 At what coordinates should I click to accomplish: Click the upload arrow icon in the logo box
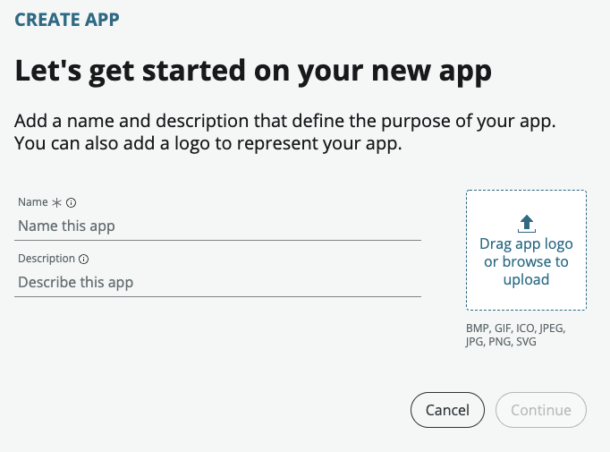click(527, 223)
